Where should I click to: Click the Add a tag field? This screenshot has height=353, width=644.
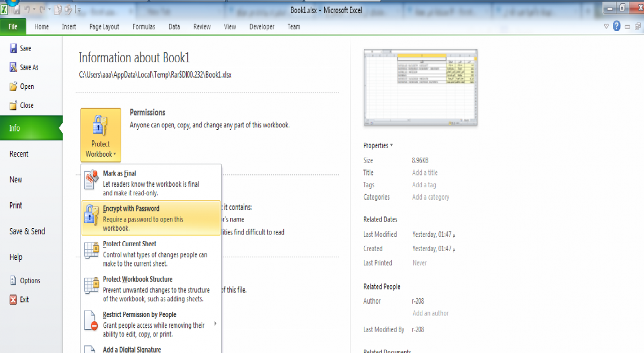coord(424,185)
